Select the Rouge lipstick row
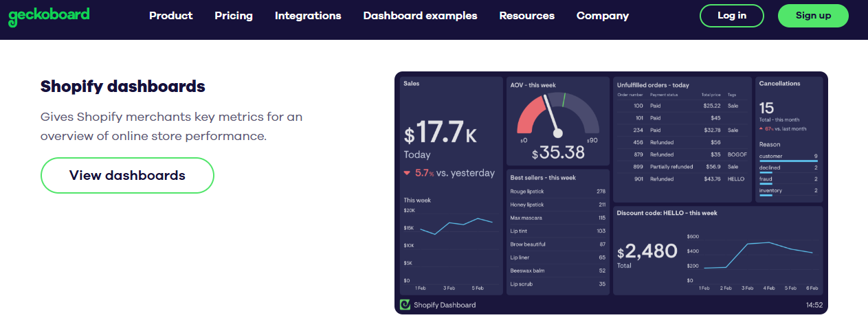Viewport: 868px width, 333px height. (x=557, y=191)
